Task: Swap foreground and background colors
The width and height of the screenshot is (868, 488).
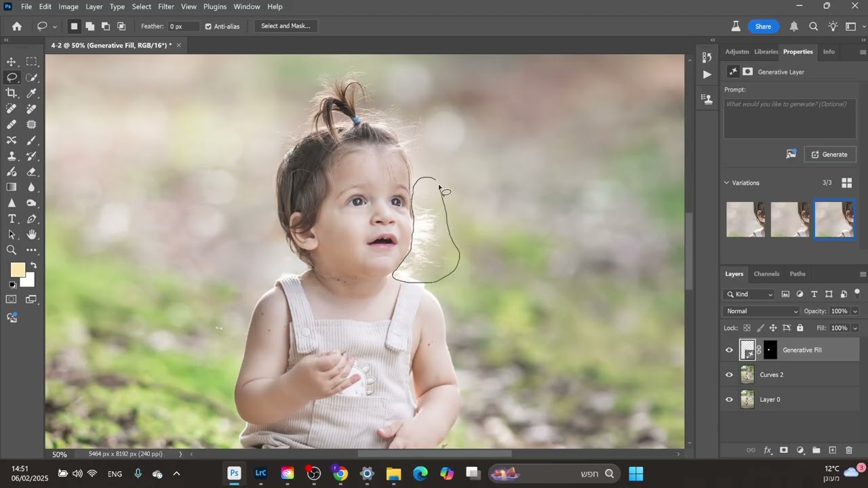Action: pos(34,265)
